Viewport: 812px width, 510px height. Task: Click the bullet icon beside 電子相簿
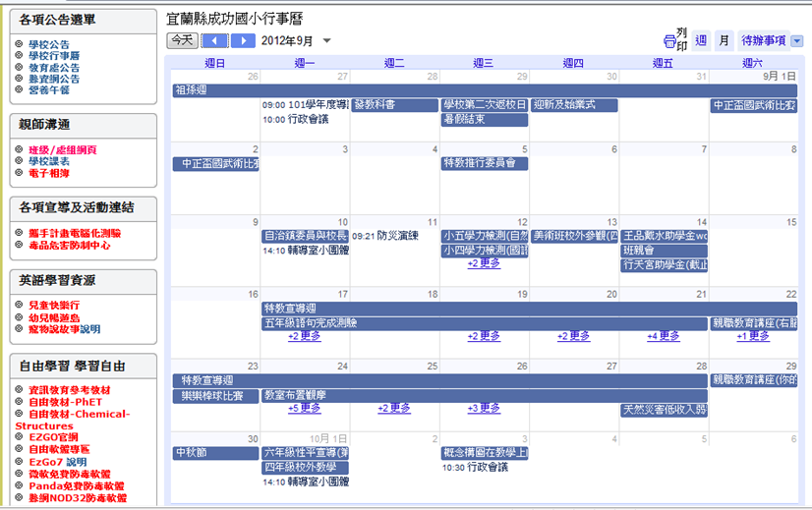tap(19, 173)
